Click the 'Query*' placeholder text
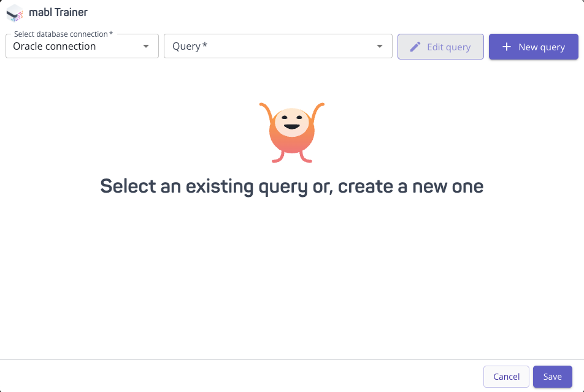Screen dimensions: 584x392 point(190,47)
